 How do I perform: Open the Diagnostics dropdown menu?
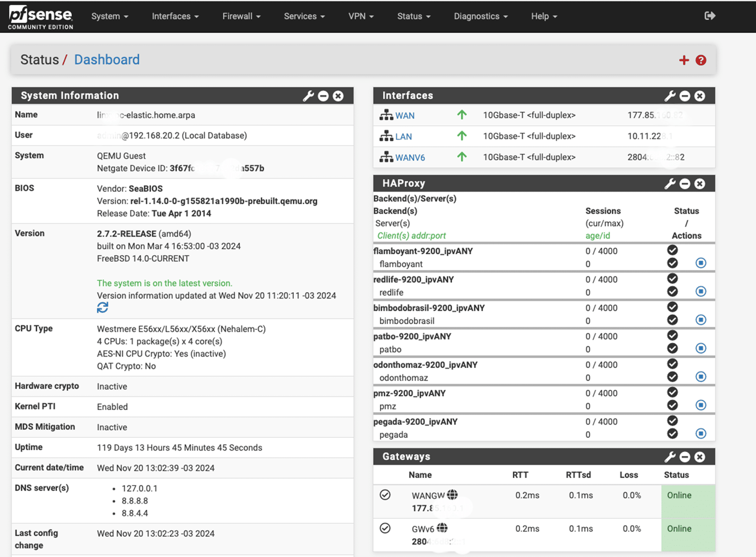(481, 16)
